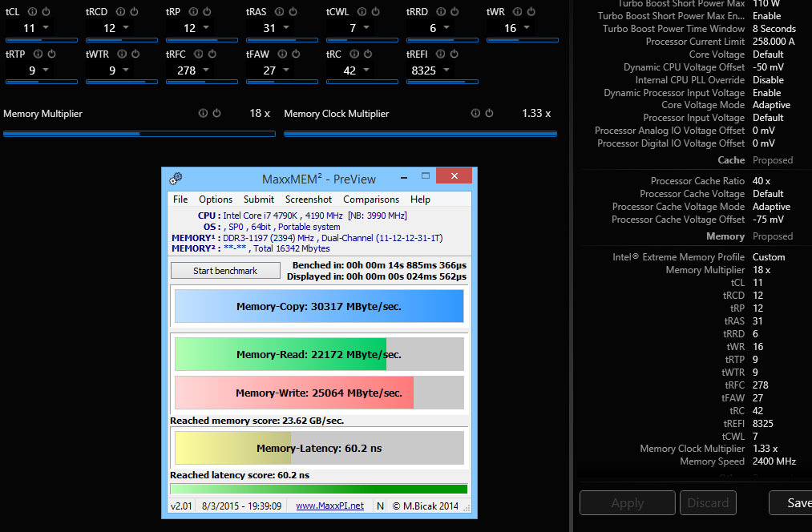Click the slider under the tCL value
Viewport: 812px width, 532px height.
tap(42, 40)
